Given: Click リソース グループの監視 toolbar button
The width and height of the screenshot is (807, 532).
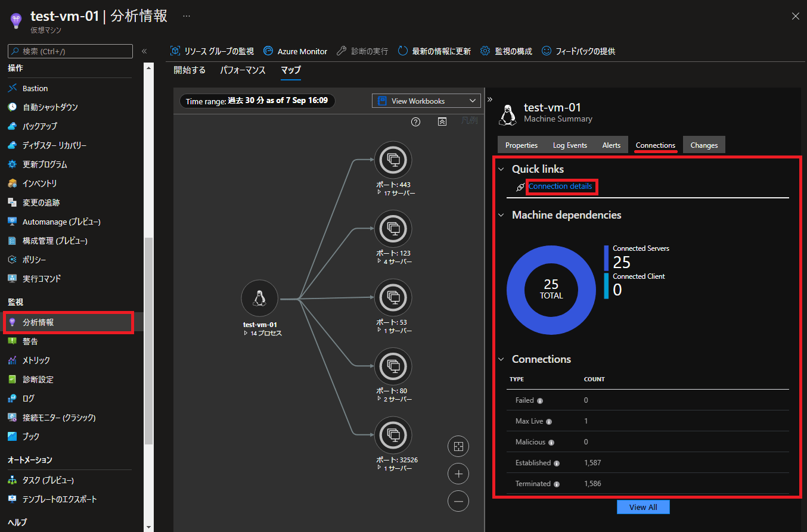Looking at the screenshot, I should [x=212, y=51].
